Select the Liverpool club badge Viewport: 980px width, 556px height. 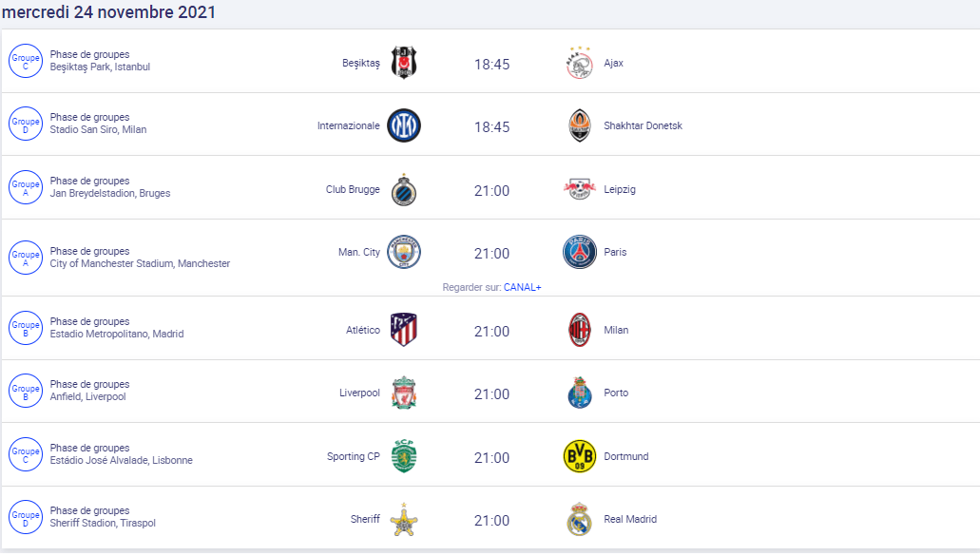[x=404, y=393]
